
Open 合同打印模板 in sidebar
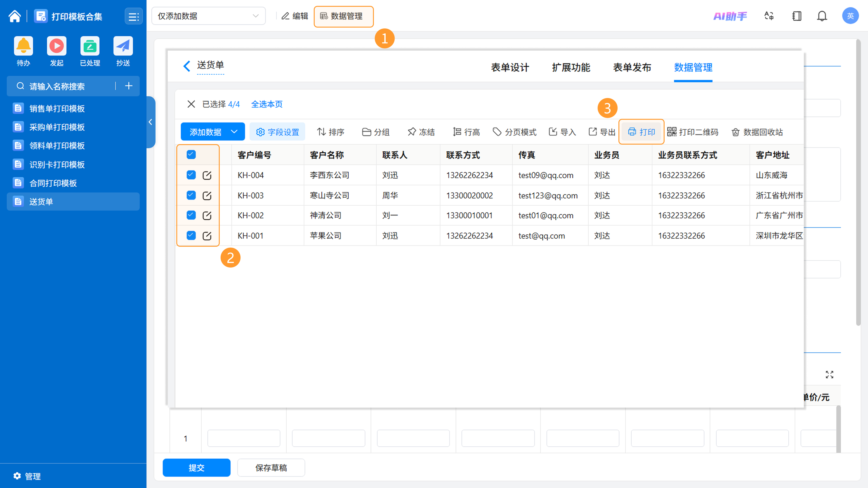tap(73, 183)
